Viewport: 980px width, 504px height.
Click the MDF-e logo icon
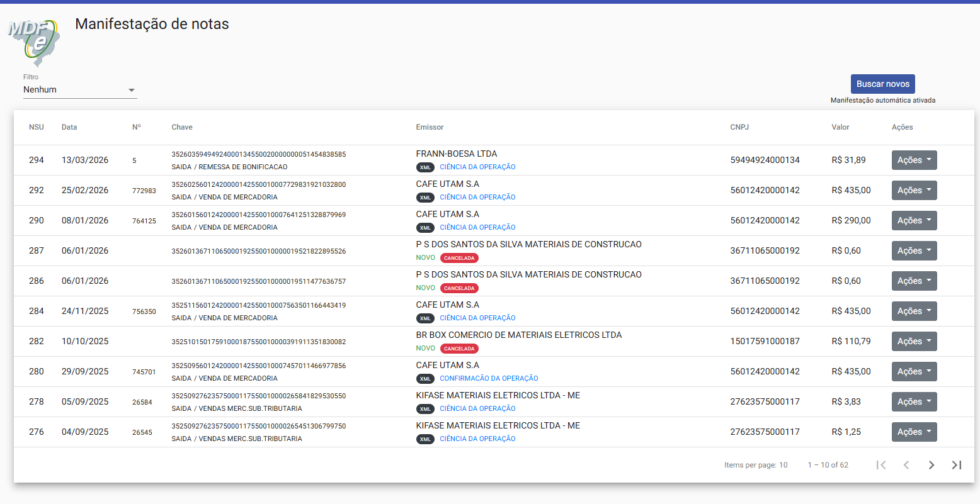click(x=34, y=42)
